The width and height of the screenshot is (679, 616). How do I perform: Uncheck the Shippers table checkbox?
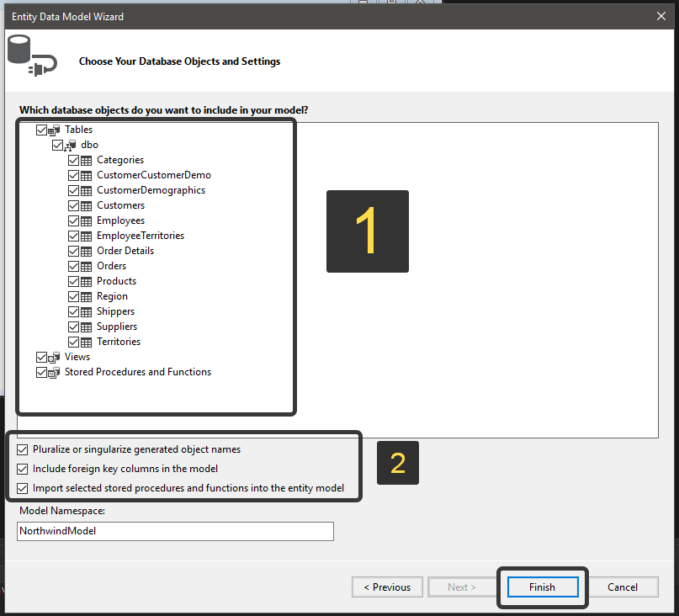tap(73, 312)
